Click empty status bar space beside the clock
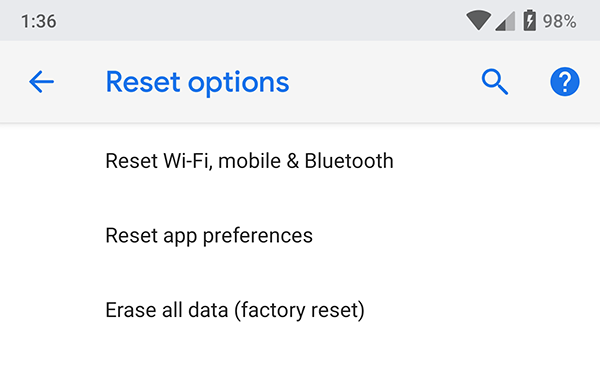The width and height of the screenshot is (600, 367). [x=260, y=21]
